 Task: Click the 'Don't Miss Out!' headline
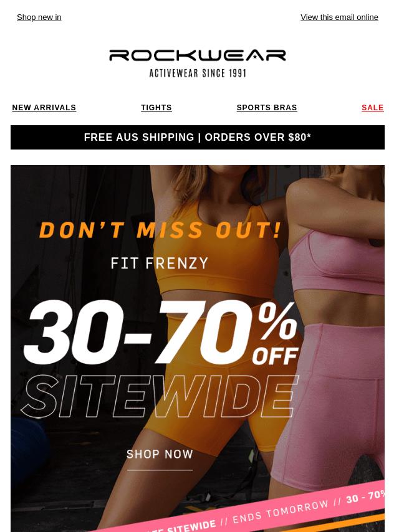coord(161,230)
